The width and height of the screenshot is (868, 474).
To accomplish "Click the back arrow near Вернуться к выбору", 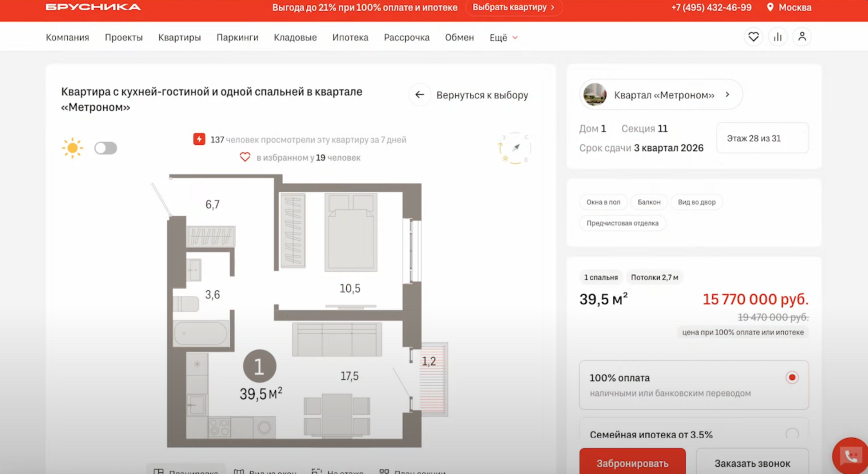I will [420, 95].
